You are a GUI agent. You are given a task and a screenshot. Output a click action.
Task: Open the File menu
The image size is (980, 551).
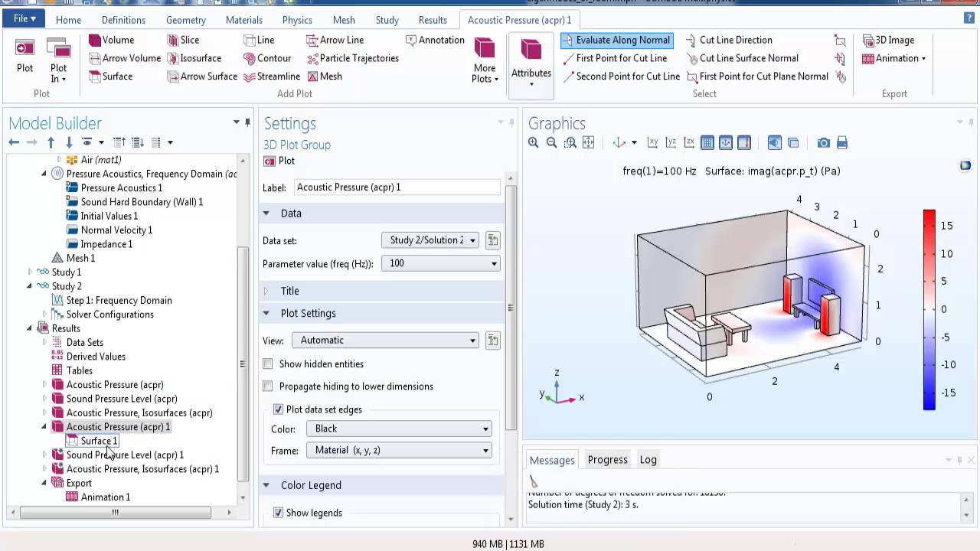[x=24, y=18]
